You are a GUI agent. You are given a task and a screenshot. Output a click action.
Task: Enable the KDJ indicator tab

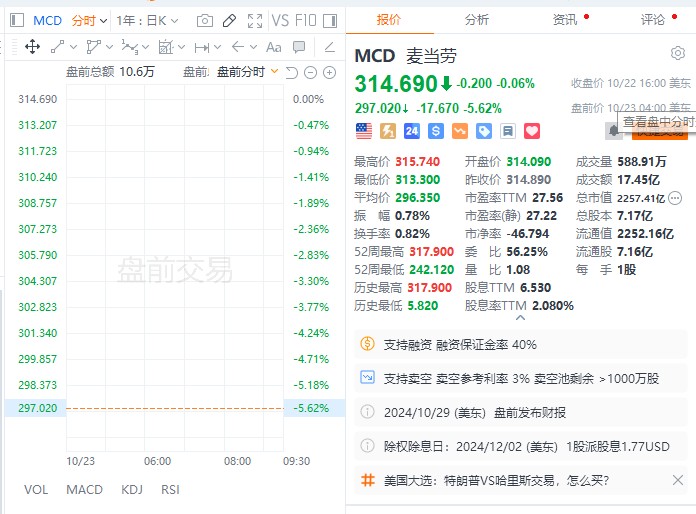tap(132, 490)
